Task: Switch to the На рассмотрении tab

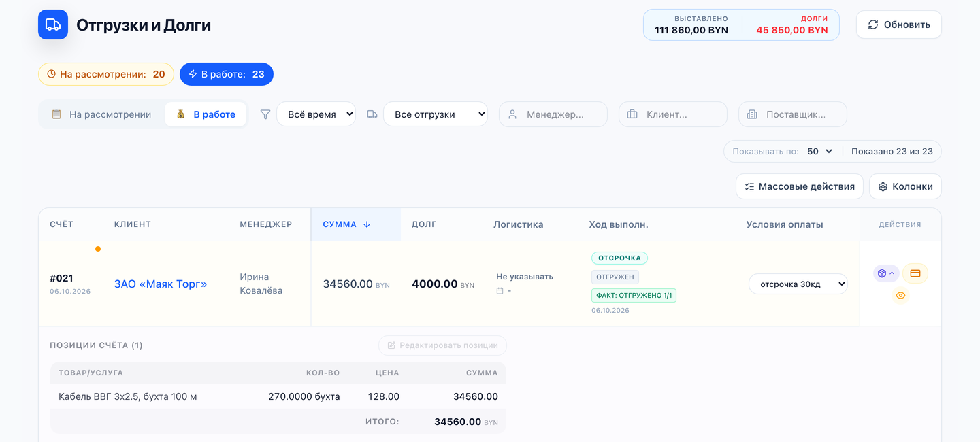Action: (x=101, y=114)
